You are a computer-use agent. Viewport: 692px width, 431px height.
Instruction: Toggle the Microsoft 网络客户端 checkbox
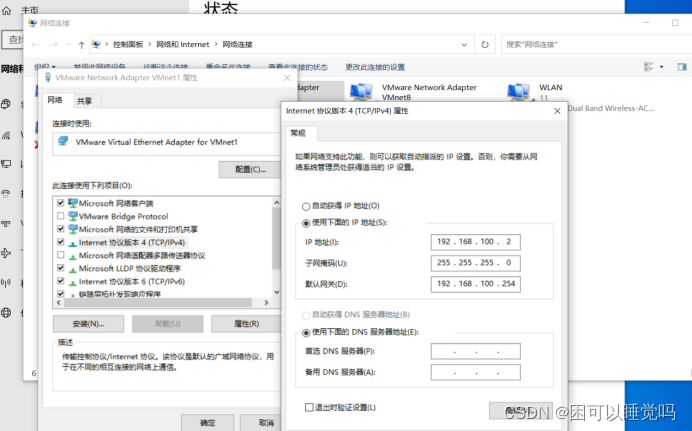coord(61,203)
